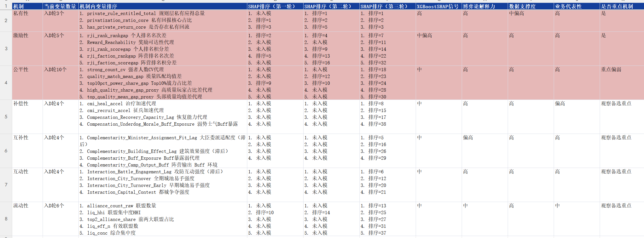Click the cell containing Interaction_City_Turnover_Early
This screenshot has height=238, width=644.
tap(163, 185)
